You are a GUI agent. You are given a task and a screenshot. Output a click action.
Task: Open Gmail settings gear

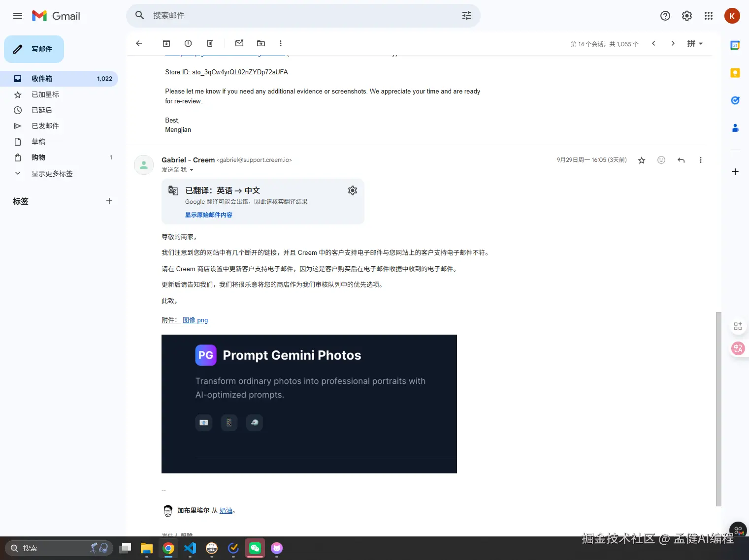coord(687,16)
